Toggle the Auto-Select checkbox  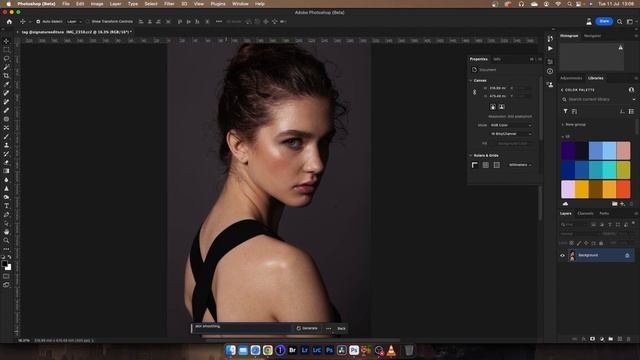click(38, 22)
